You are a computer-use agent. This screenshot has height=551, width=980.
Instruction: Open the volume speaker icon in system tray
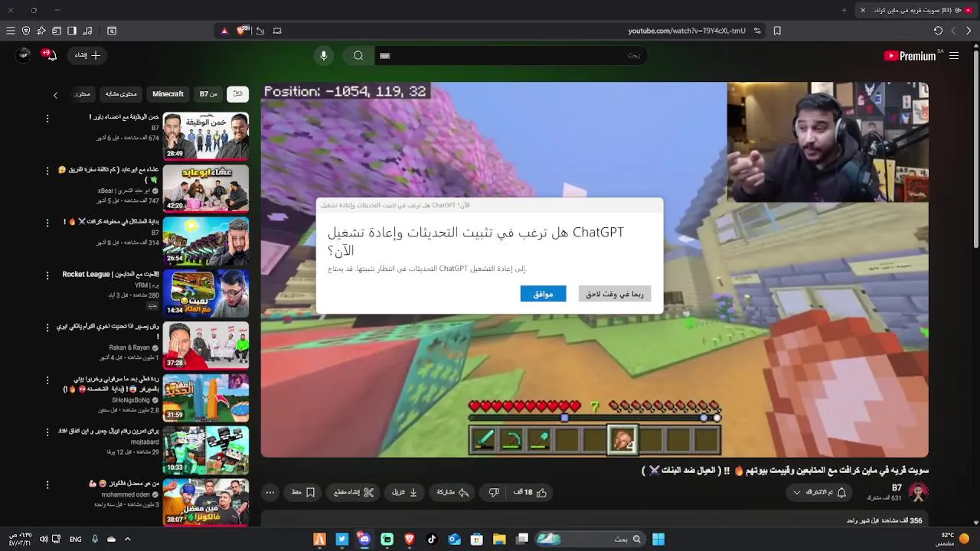click(44, 539)
